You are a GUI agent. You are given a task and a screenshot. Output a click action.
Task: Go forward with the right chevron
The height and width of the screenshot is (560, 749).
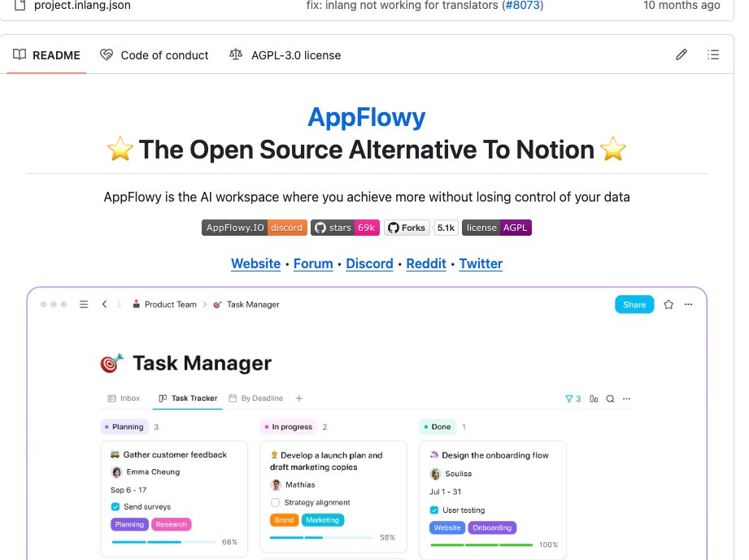(119, 304)
